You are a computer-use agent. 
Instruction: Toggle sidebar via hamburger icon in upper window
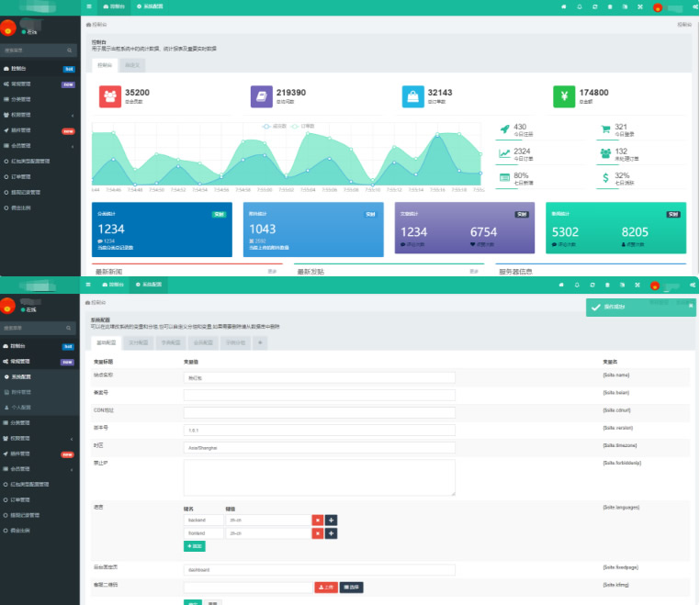(89, 6)
